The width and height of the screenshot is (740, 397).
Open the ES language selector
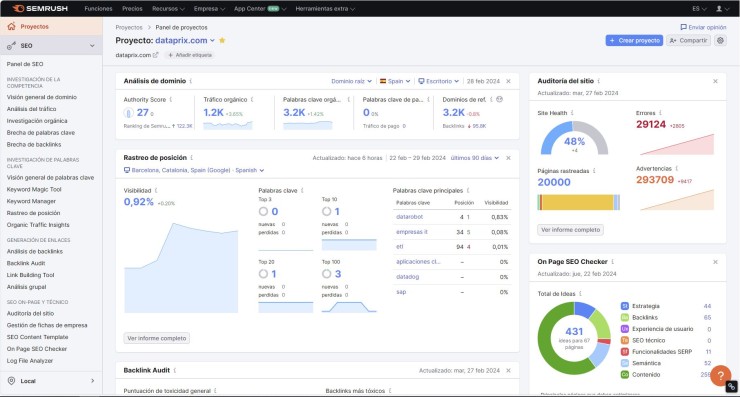(699, 8)
